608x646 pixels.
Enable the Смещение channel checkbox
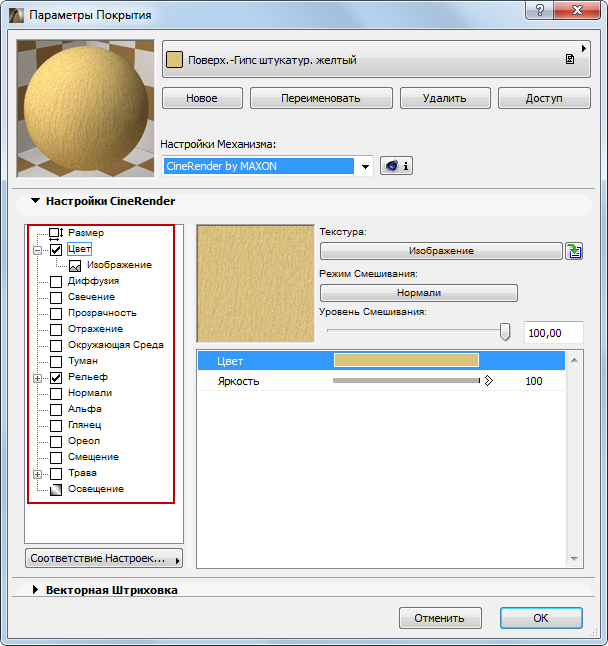coord(56,458)
